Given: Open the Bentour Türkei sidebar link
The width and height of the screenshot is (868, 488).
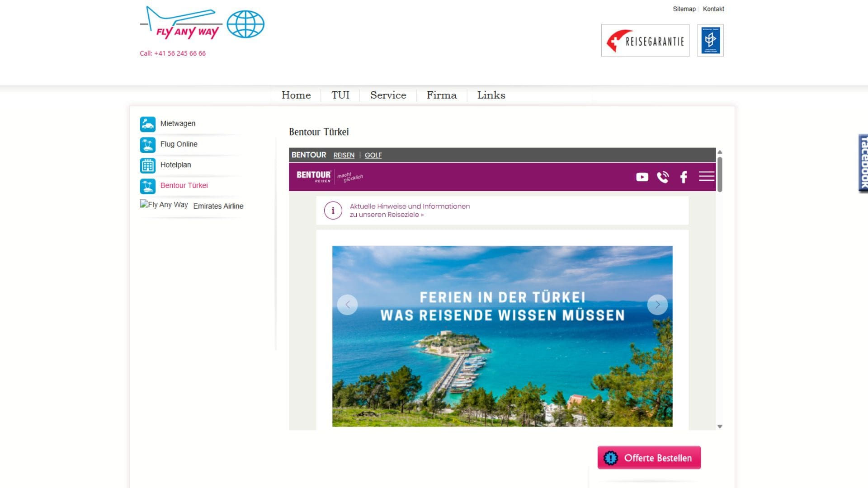Looking at the screenshot, I should point(184,186).
